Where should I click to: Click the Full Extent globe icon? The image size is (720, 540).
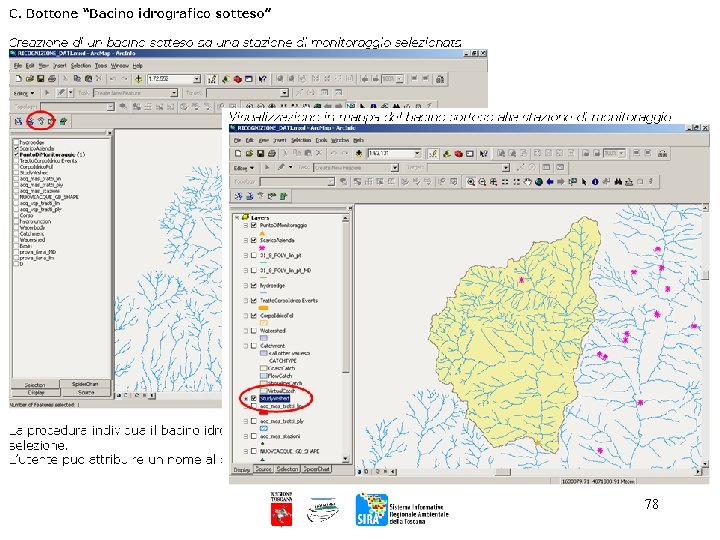539,182
